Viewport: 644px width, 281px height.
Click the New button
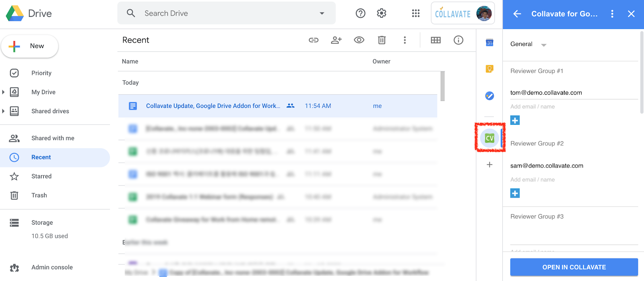click(30, 46)
